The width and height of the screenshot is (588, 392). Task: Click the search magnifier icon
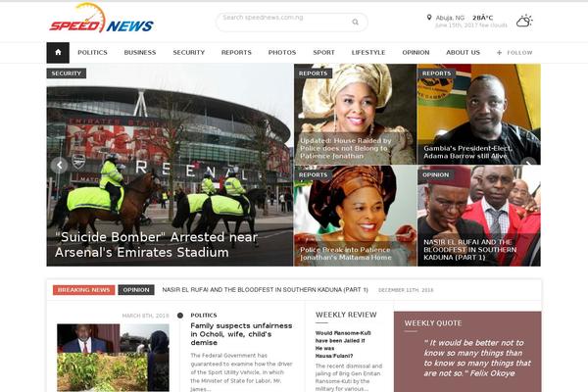tap(355, 23)
